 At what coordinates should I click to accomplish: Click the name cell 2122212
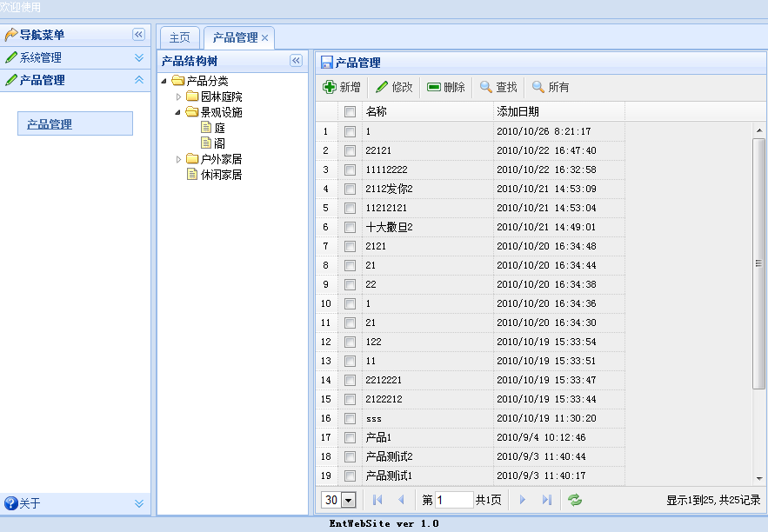point(427,399)
